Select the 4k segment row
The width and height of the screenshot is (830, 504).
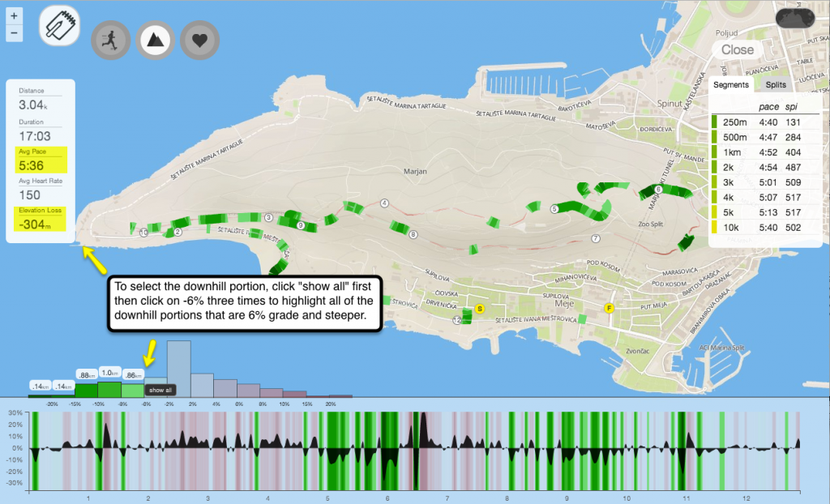coord(765,198)
